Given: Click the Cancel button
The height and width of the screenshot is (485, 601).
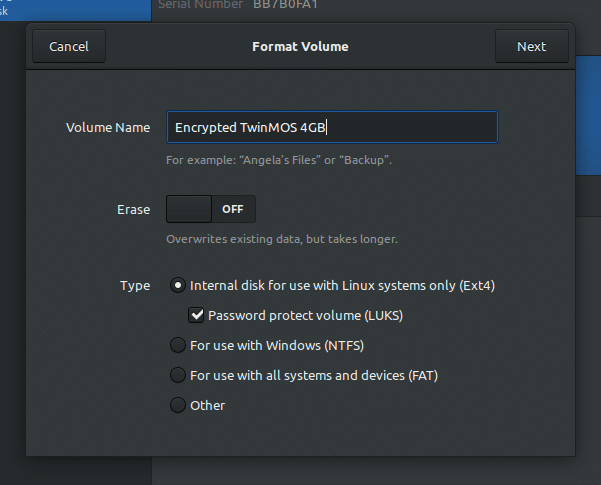Looking at the screenshot, I should pos(69,46).
